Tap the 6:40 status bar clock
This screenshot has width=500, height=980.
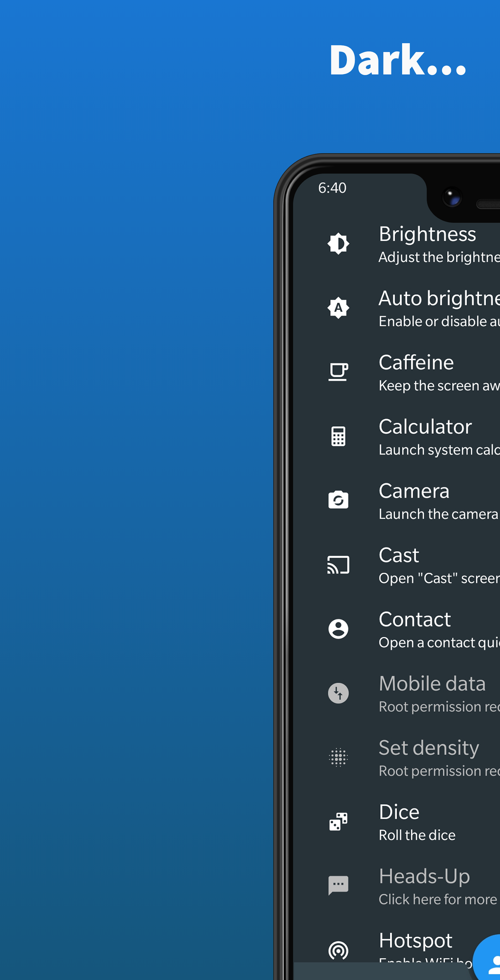pos(332,188)
